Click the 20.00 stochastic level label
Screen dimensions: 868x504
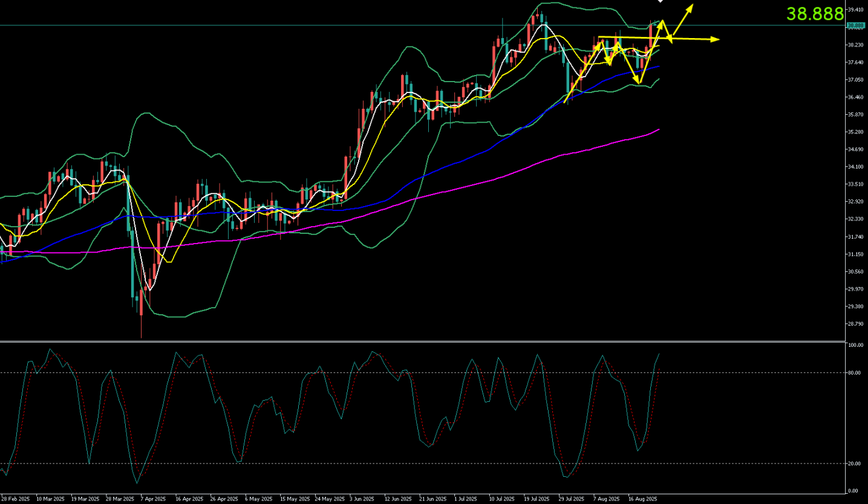click(855, 464)
